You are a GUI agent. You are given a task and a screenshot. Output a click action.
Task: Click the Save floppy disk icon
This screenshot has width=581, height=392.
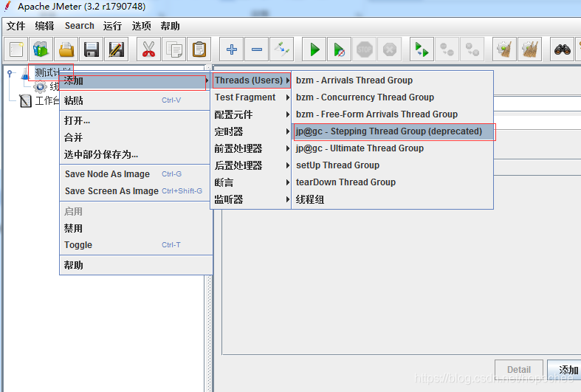(91, 49)
